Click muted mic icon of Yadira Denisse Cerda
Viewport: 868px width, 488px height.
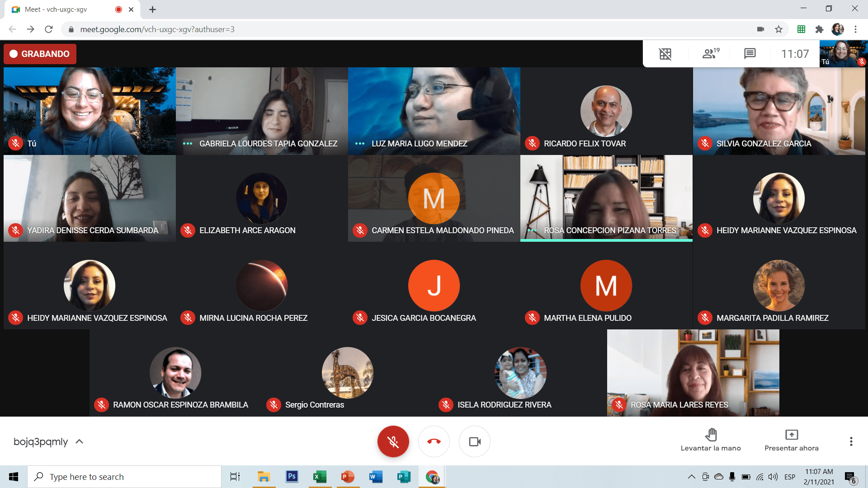tap(15, 230)
